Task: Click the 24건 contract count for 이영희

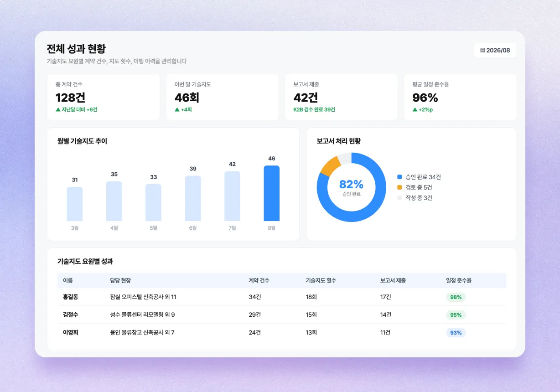Action: tap(254, 333)
